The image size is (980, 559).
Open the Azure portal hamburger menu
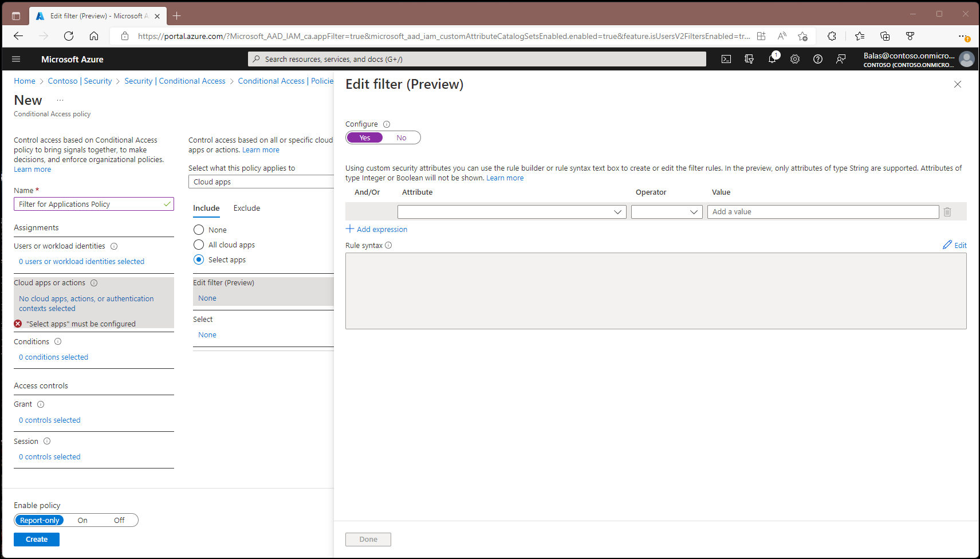(16, 59)
